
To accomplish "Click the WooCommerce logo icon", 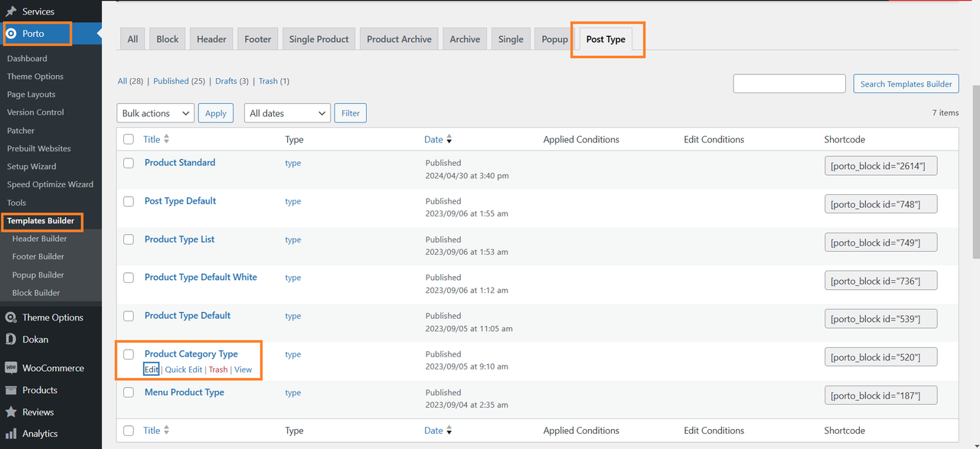I will coord(11,367).
